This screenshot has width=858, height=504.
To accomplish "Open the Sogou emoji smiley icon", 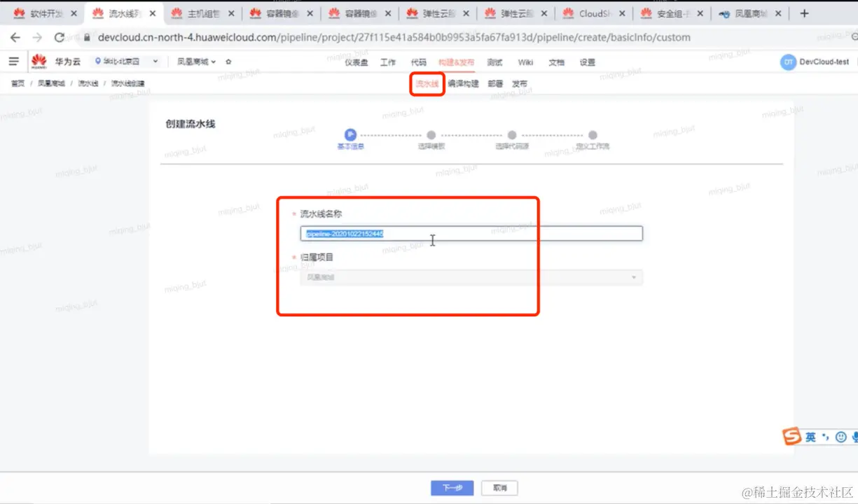I will point(840,437).
